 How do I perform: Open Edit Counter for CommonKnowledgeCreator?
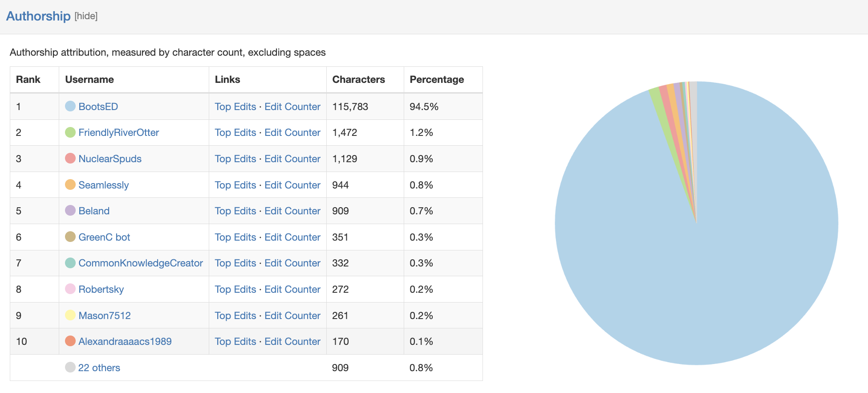(x=292, y=263)
